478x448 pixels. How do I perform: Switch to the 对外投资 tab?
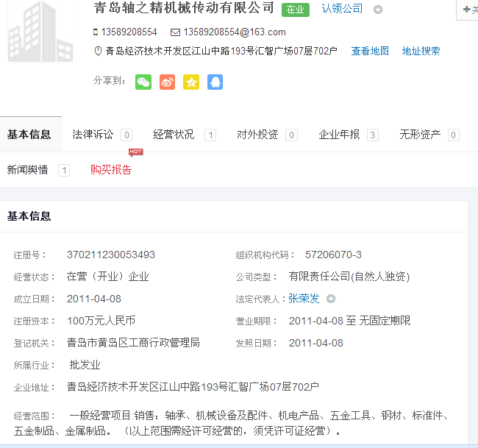[x=257, y=135]
